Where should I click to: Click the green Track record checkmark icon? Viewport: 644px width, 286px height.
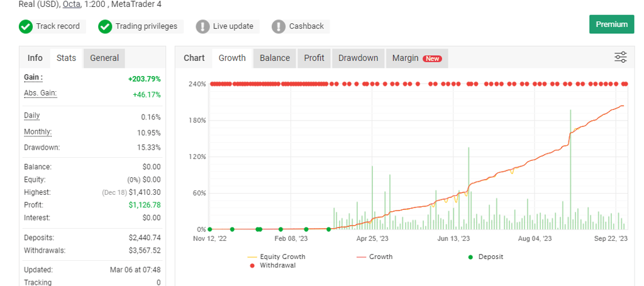click(x=25, y=26)
